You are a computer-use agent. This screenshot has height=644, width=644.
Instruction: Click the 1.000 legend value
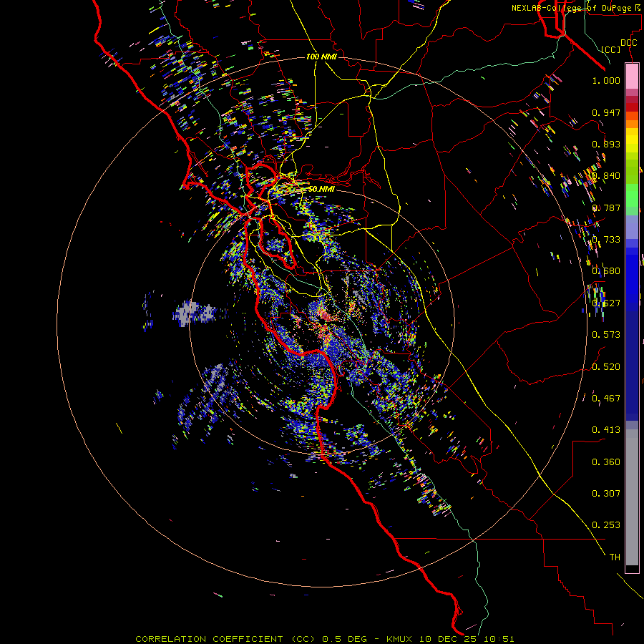click(x=606, y=80)
